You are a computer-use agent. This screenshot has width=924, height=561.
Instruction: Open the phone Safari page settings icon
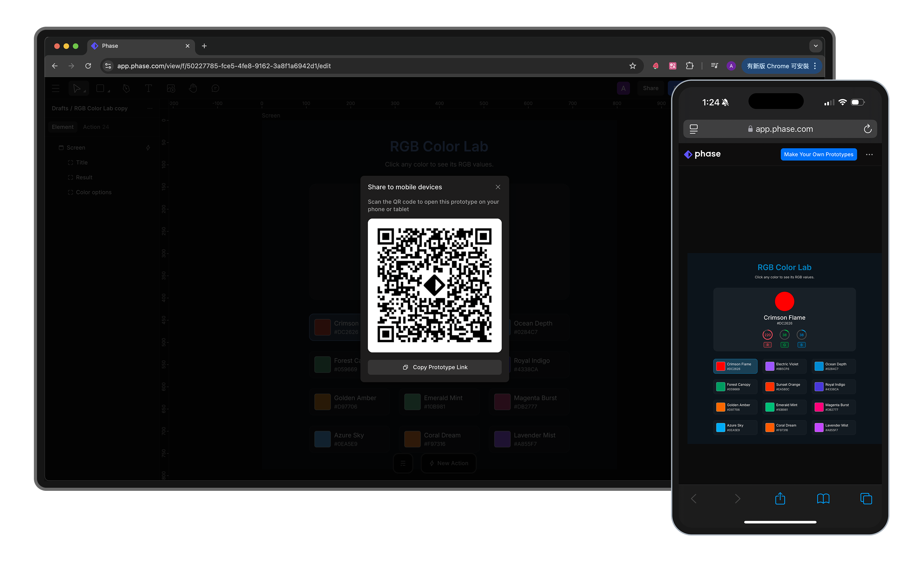click(694, 129)
